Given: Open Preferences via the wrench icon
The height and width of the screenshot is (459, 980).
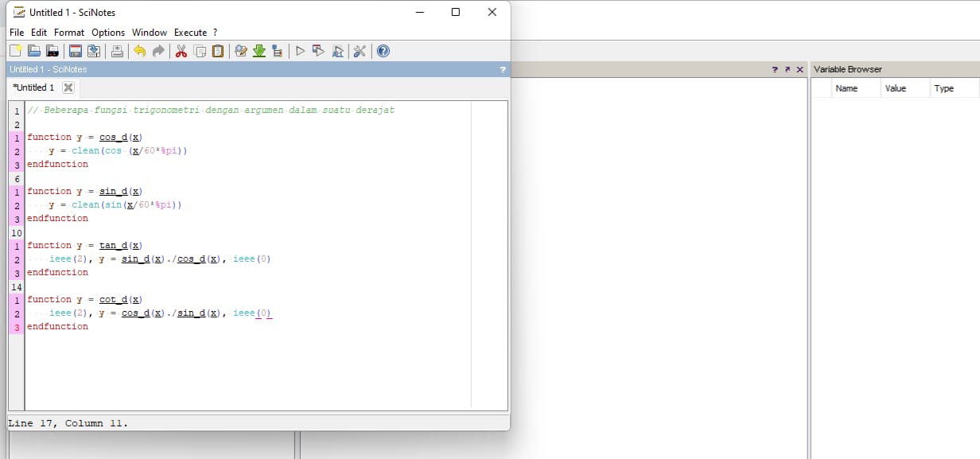Looking at the screenshot, I should pos(360,51).
